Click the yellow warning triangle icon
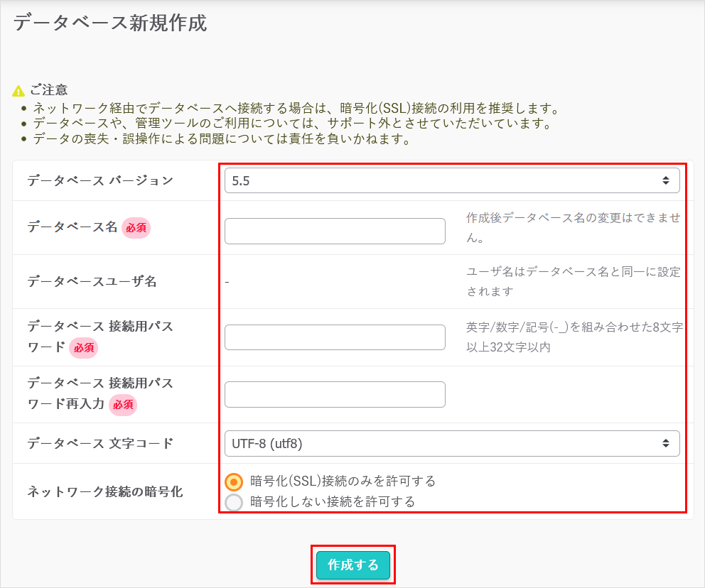 tap(19, 91)
